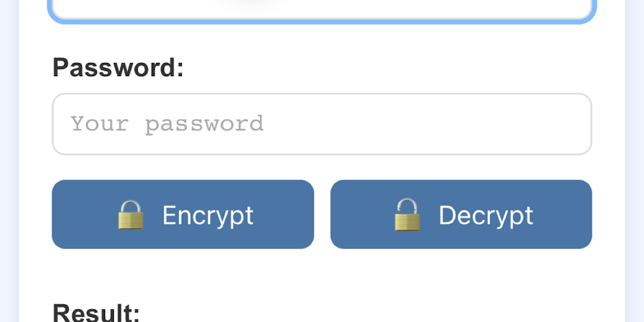This screenshot has width=644, height=322.
Task: Click blank space between Encrypt and Decrypt buttons
Action: (x=322, y=214)
